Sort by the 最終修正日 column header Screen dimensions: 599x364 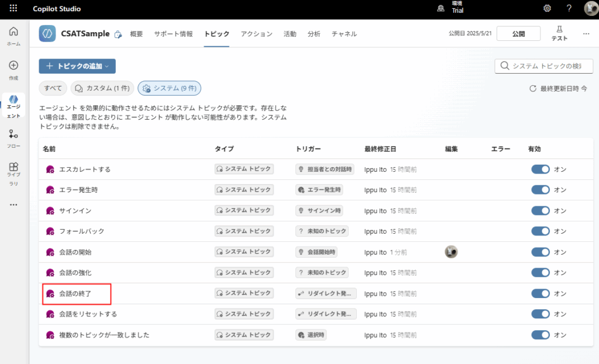(x=380, y=149)
